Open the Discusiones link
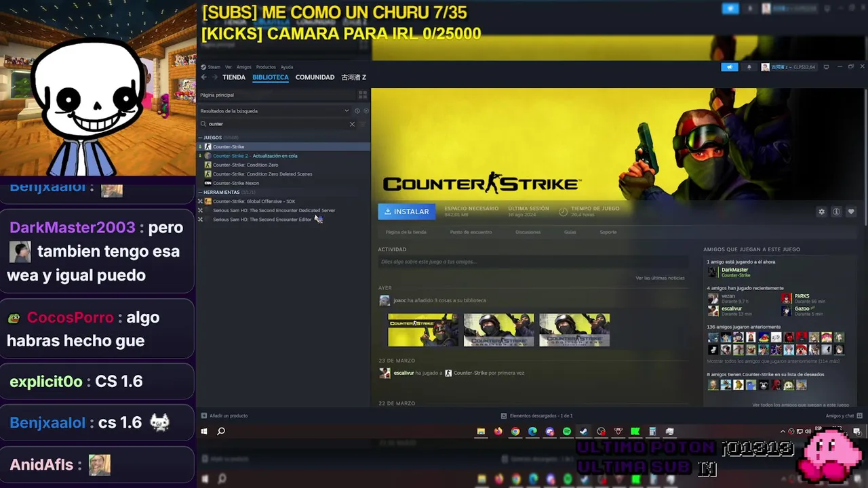The height and width of the screenshot is (488, 868). click(528, 232)
